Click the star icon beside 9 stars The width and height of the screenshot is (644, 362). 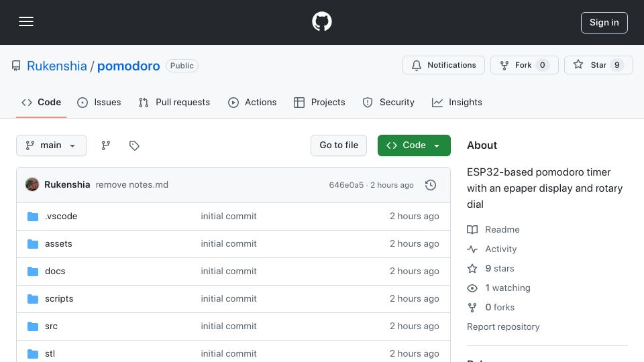click(x=472, y=268)
